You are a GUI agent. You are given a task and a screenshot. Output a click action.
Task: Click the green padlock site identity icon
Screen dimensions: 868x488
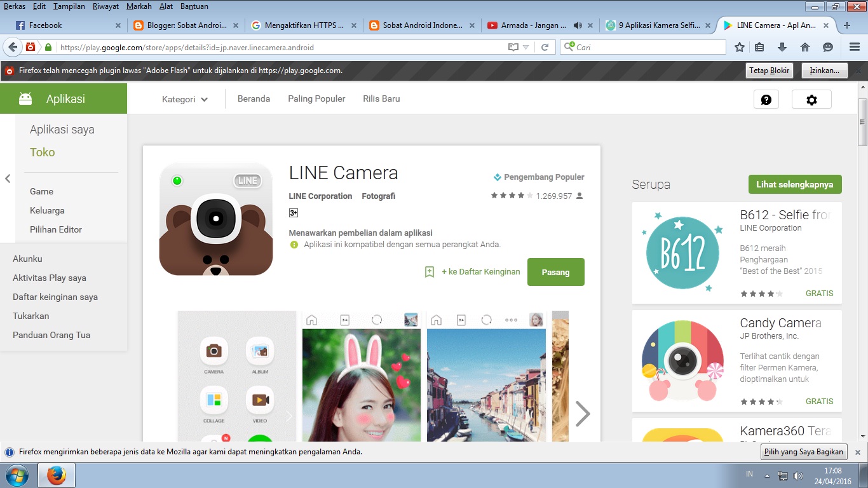tap(48, 47)
